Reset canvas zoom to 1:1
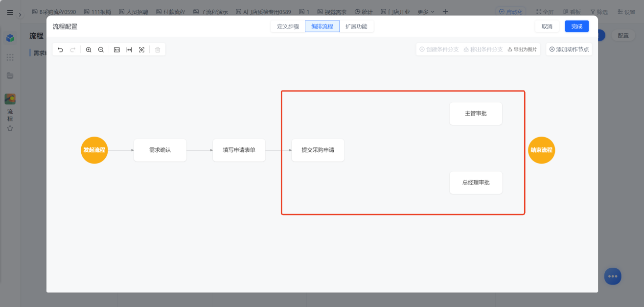This screenshot has height=307, width=644. [117, 49]
